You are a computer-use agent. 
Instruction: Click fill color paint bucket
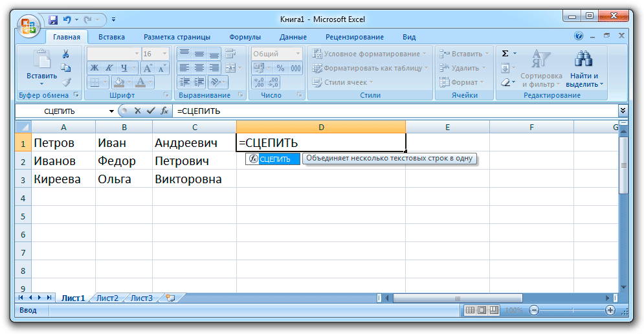coord(119,82)
